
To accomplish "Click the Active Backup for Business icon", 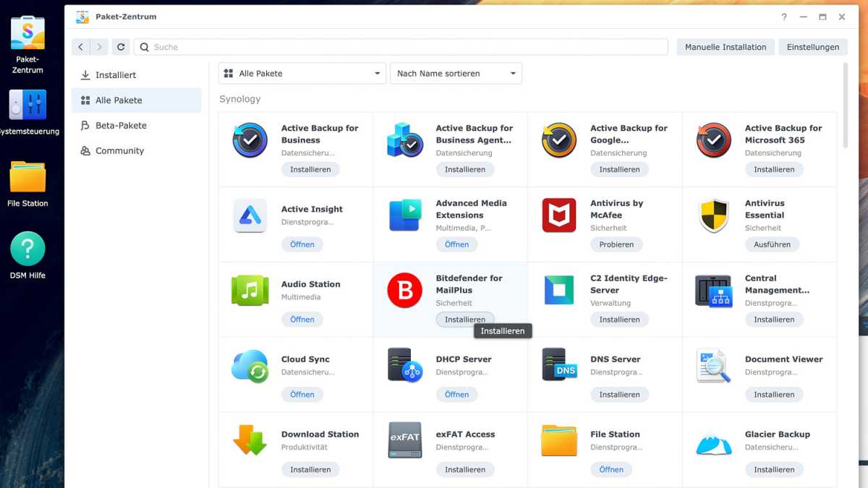I will pyautogui.click(x=250, y=140).
